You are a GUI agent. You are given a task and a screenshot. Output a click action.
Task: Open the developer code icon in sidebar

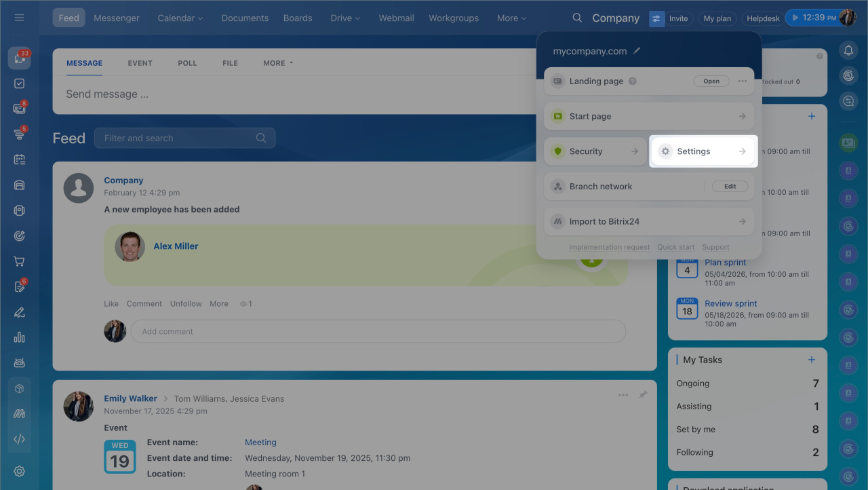[x=19, y=439]
